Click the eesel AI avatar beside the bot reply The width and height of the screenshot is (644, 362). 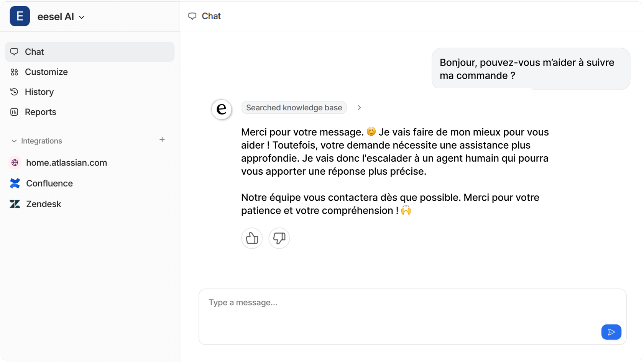[222, 109]
